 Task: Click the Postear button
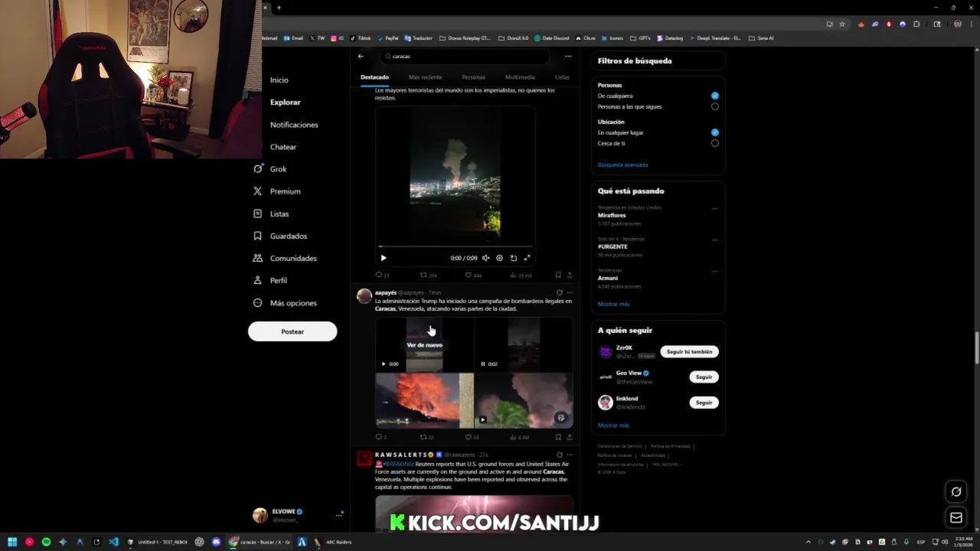click(292, 331)
